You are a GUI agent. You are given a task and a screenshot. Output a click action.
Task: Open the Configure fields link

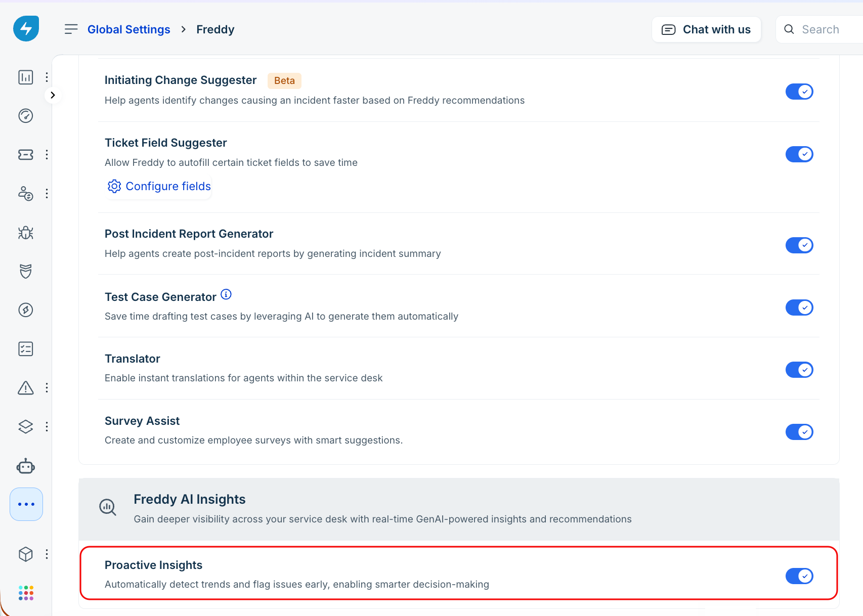coord(159,186)
